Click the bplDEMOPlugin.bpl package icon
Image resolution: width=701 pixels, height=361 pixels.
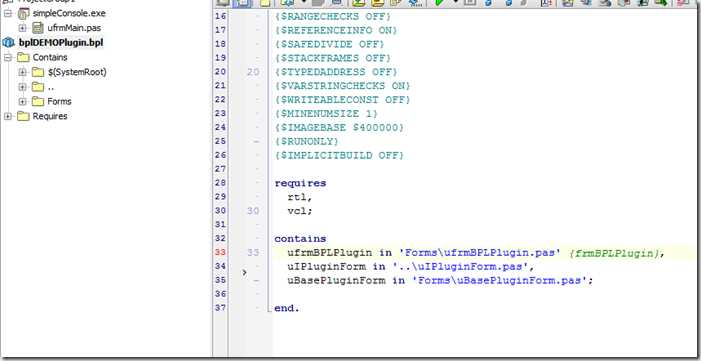[8, 43]
